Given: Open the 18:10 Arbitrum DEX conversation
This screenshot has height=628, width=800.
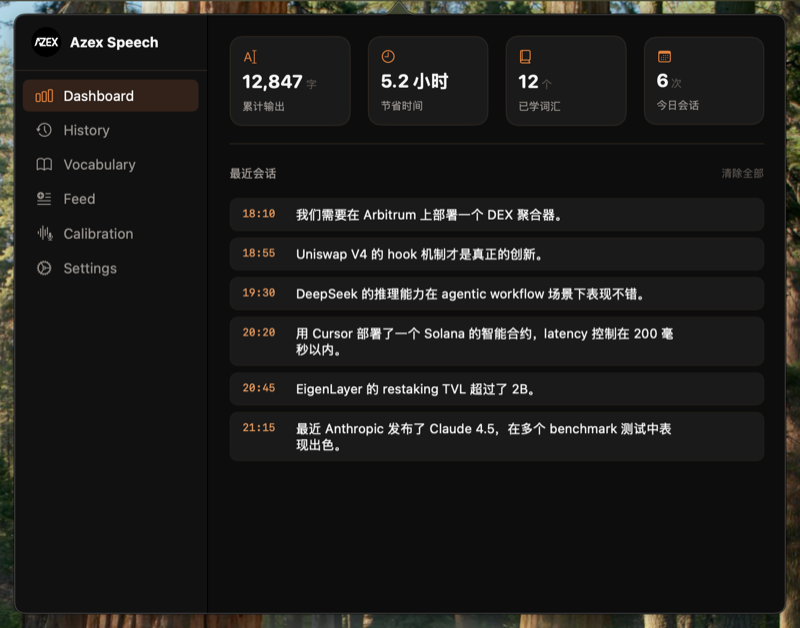Looking at the screenshot, I should [x=496, y=215].
